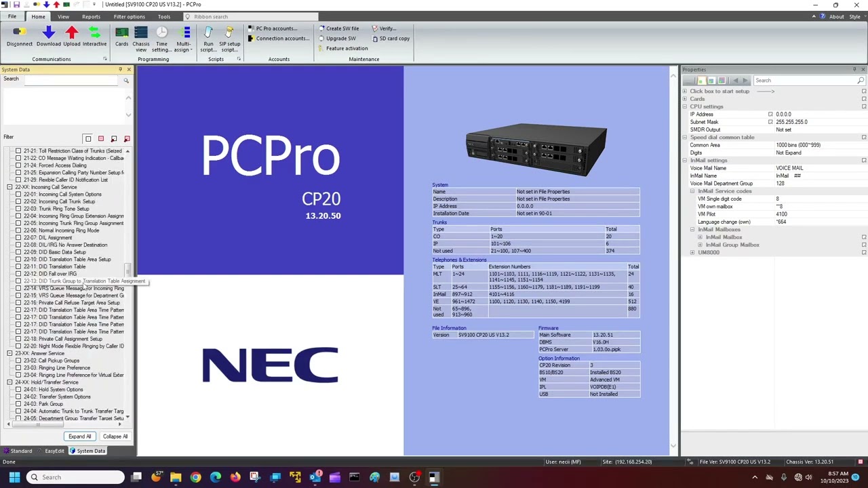Check 22-11: DID Translation Table
The height and width of the screenshot is (488, 868).
pyautogui.click(x=18, y=266)
